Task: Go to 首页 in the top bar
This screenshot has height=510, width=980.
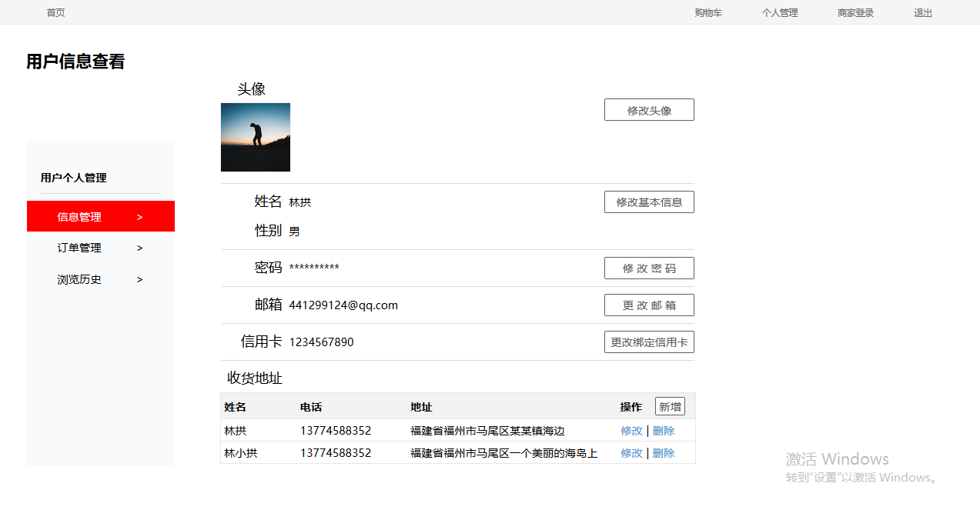Action: pos(55,12)
